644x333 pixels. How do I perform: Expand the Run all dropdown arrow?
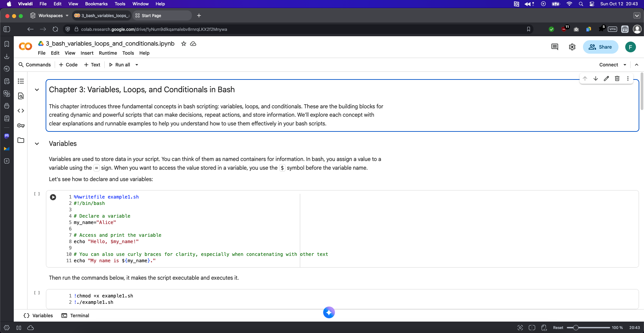pos(137,65)
